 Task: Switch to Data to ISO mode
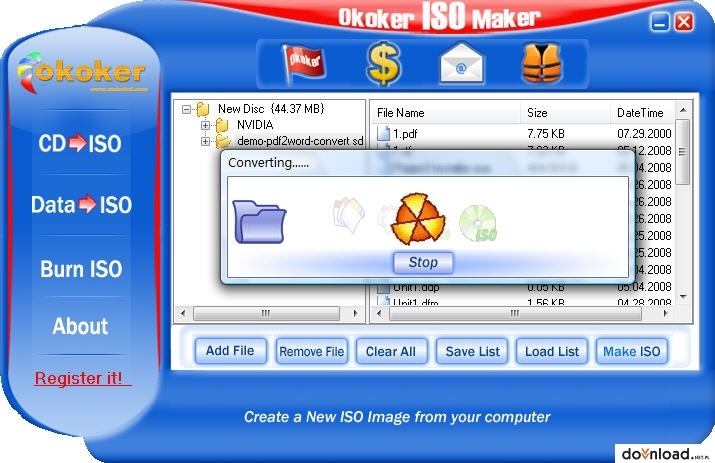tap(81, 204)
